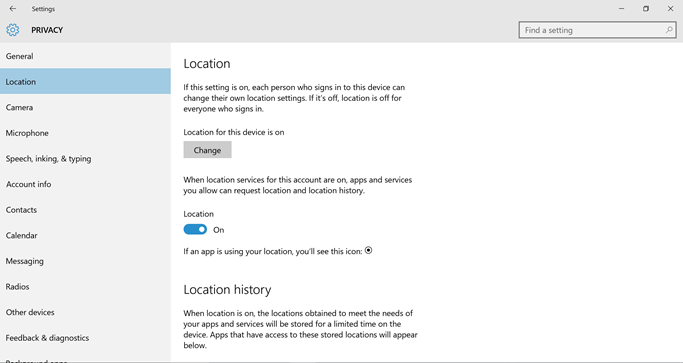The image size is (683, 363).
Task: Click 'Location for this device is on' text
Action: point(234,132)
